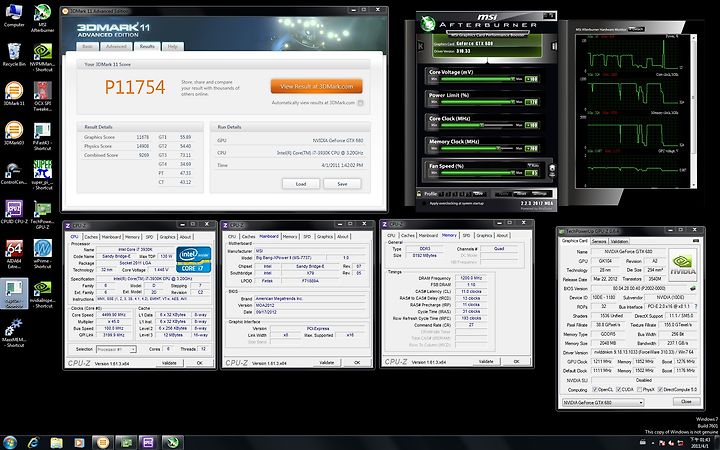Viewport: 720px width, 450px height.
Task: Click Validate in the first CPU-Z window
Action: coord(169,363)
